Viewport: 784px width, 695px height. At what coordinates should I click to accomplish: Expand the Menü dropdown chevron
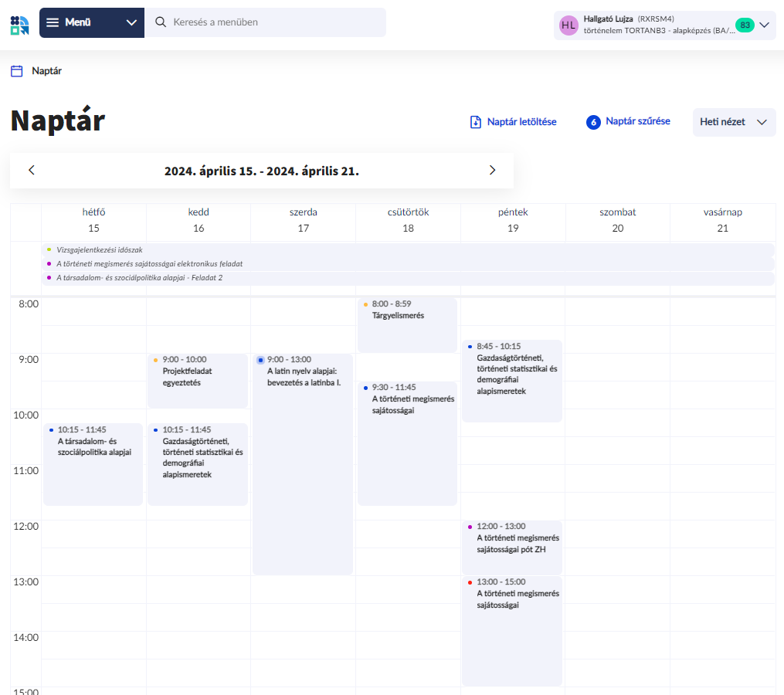click(x=131, y=22)
